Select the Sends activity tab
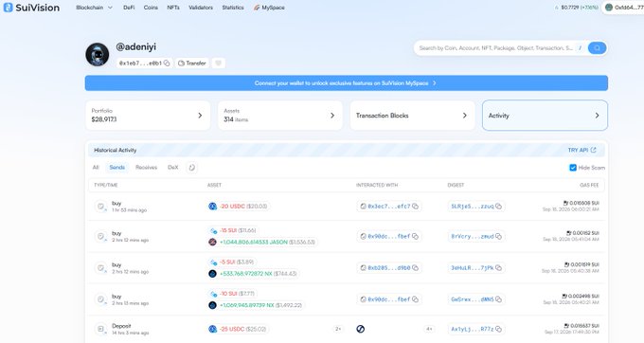The height and width of the screenshot is (343, 644). 117,168
